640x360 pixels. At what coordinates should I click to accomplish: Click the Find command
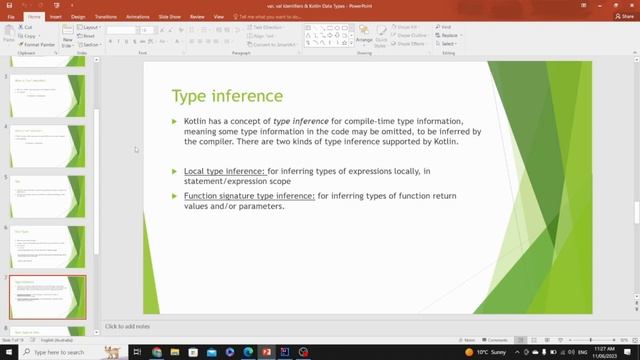pos(443,27)
